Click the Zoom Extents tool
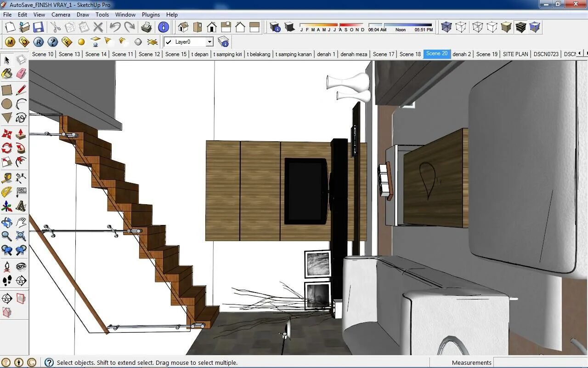This screenshot has height=368, width=588. pos(21,236)
